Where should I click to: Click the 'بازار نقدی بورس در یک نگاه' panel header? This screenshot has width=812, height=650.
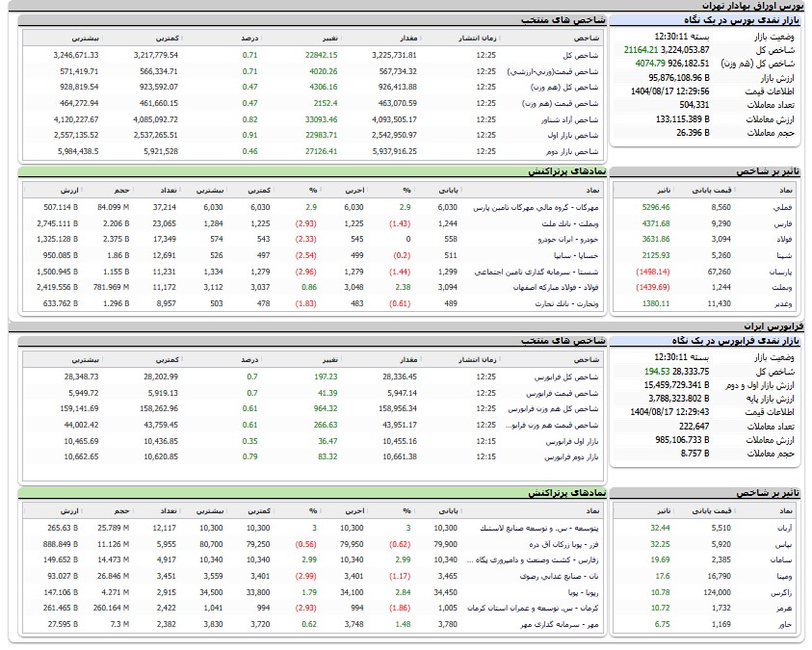[x=707, y=19]
